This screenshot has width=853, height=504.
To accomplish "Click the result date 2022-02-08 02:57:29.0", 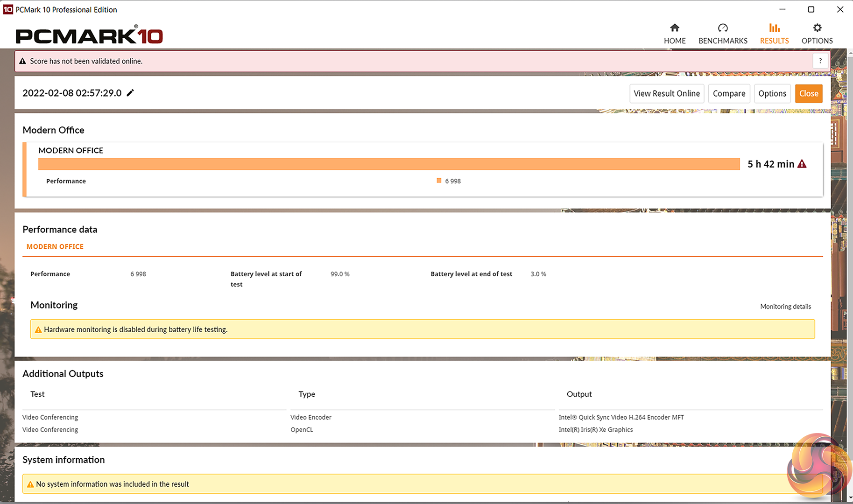I will point(72,93).
